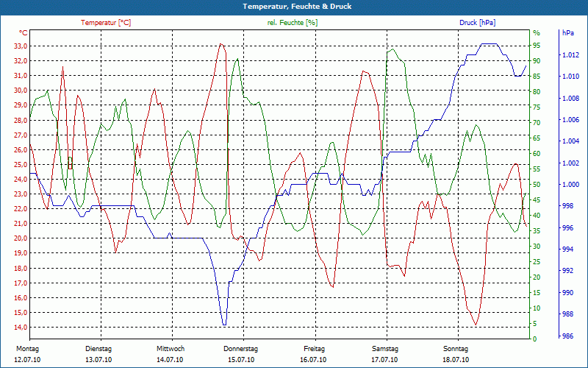Click the date '12.07.10'
Screen dimensions: 588x368
27,360
